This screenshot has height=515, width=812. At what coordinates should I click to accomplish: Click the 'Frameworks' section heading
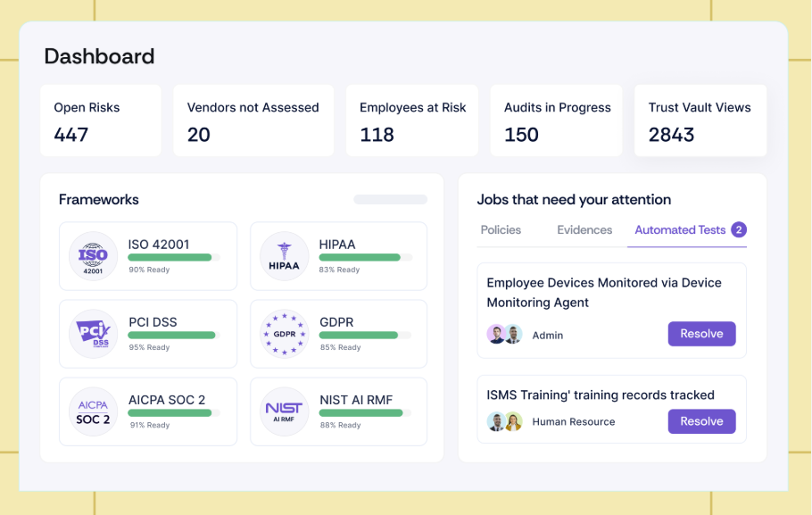click(x=98, y=199)
